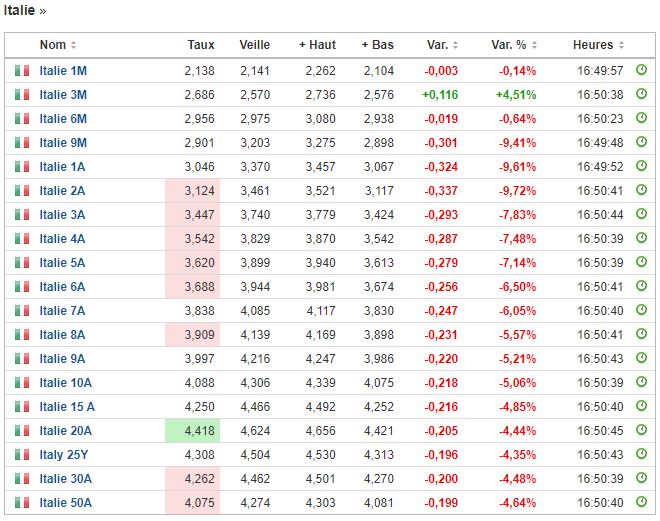Click the clock icon in Italie 7A row

point(642,311)
